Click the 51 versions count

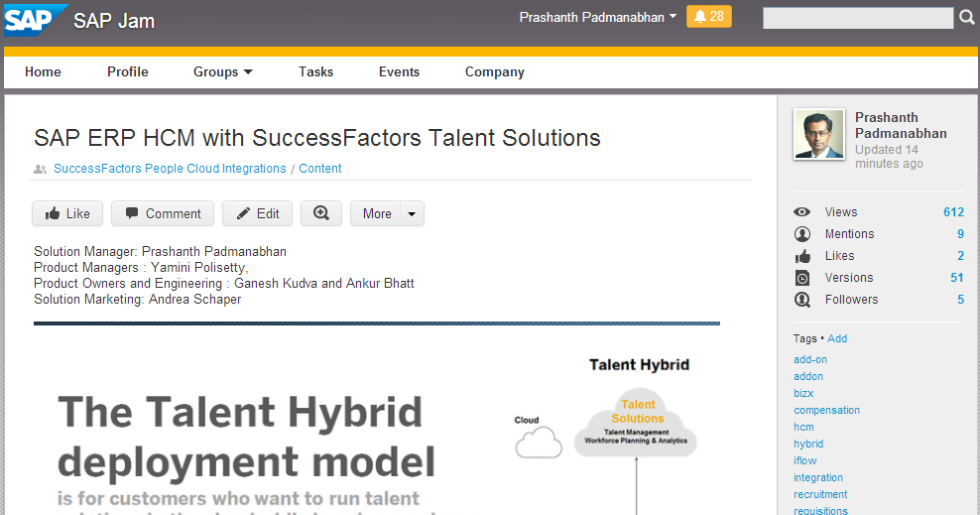(957, 278)
